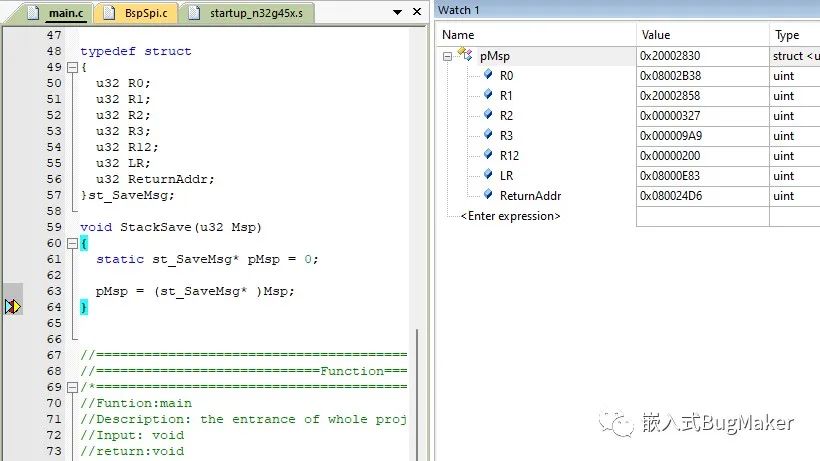Click '}st_SaveMsg;' on line 57

128,195
